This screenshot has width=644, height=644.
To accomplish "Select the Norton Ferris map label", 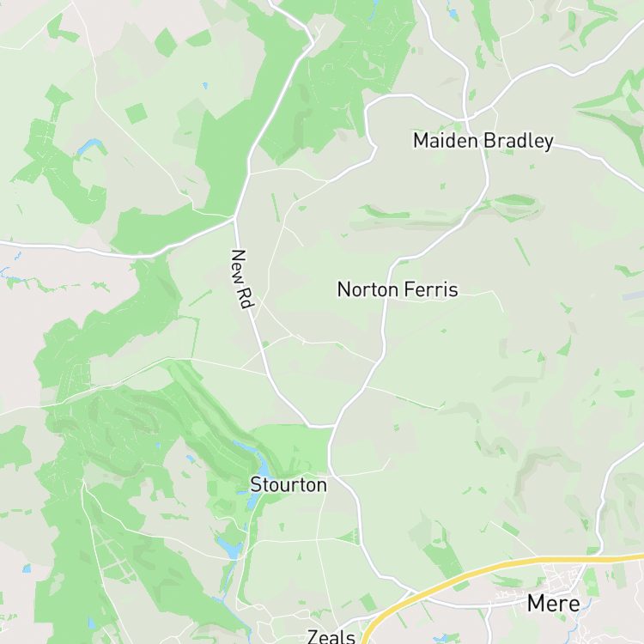I will [x=398, y=289].
